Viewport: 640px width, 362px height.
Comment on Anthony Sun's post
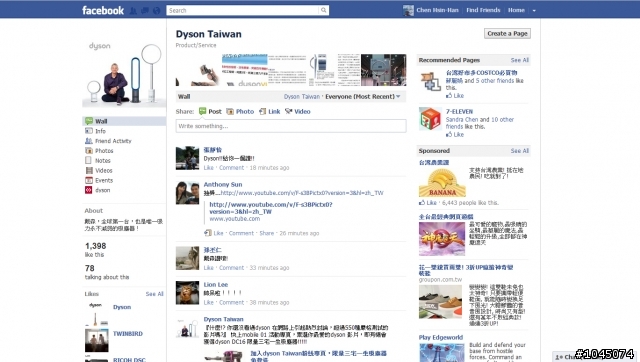[241, 233]
